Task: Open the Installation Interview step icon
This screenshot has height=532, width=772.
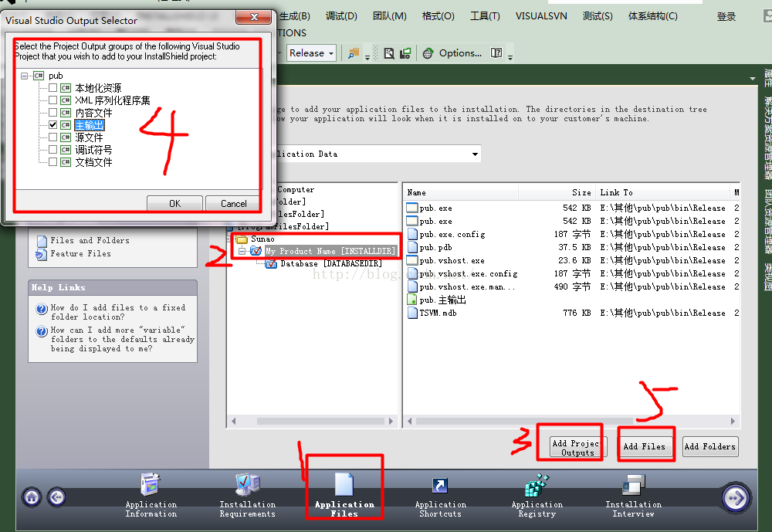Action: (634, 485)
